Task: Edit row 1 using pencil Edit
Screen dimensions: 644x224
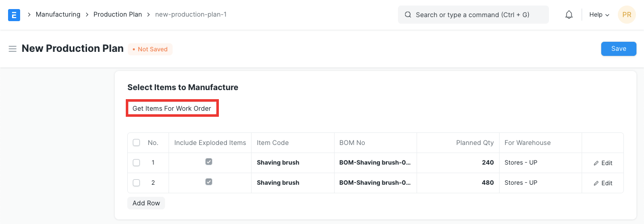Action: 603,163
